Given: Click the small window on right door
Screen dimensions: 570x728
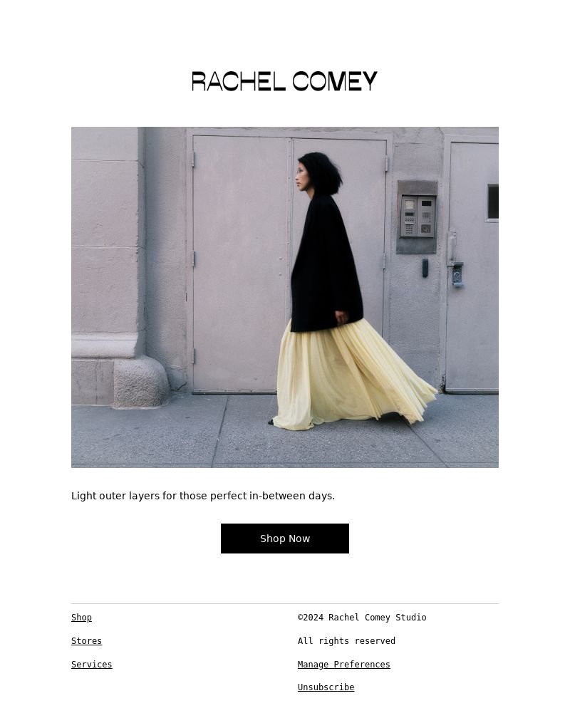Looking at the screenshot, I should (x=492, y=202).
